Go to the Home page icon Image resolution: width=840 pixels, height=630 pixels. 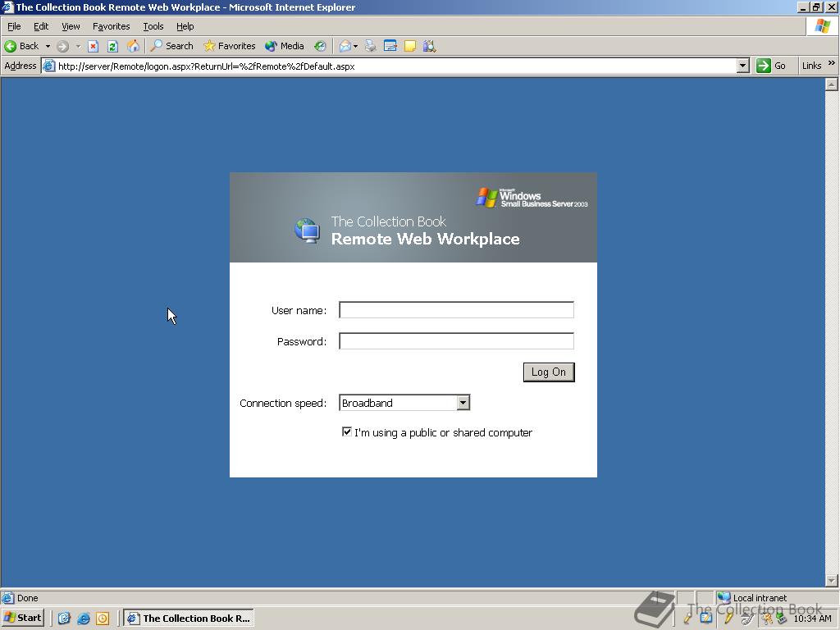(133, 46)
